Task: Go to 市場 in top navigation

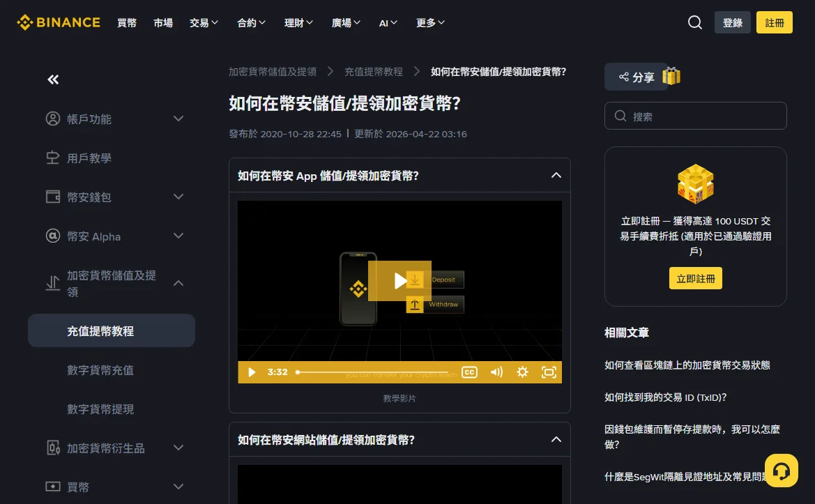Action: click(x=163, y=22)
